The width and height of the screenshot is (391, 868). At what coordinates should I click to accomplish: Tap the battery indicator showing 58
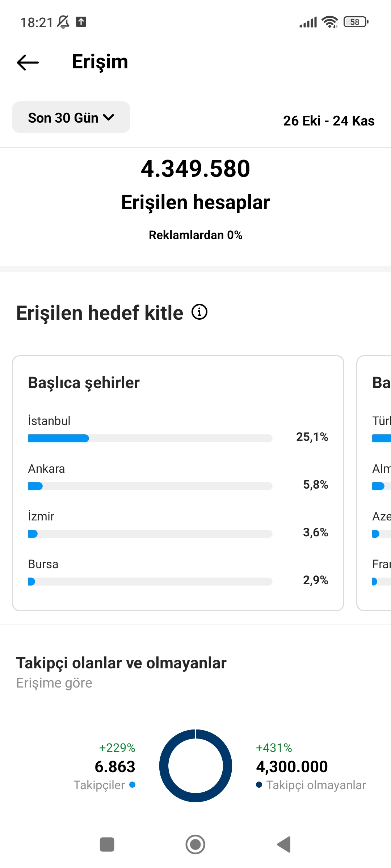pyautogui.click(x=356, y=22)
